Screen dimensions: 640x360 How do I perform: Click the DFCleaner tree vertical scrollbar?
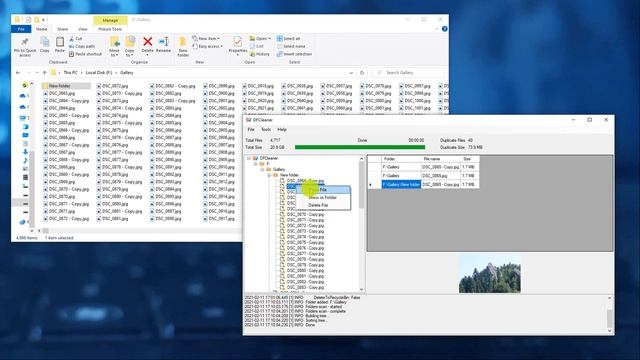[361, 224]
